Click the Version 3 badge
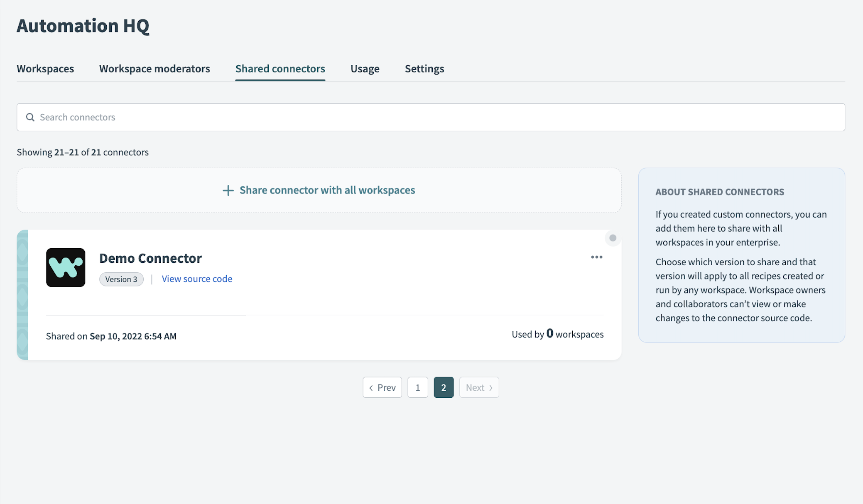 point(121,279)
